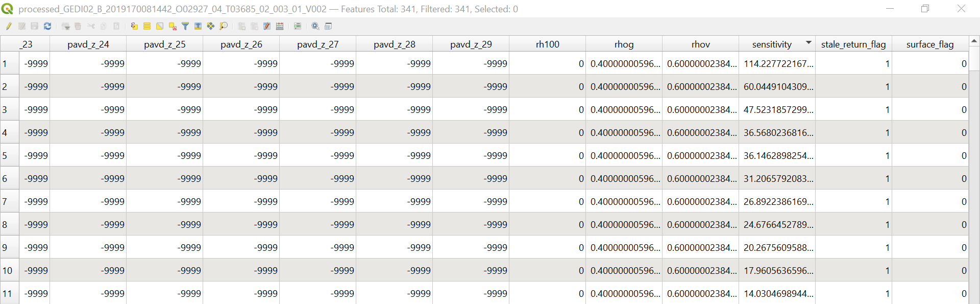Open select features by expression

(x=134, y=26)
